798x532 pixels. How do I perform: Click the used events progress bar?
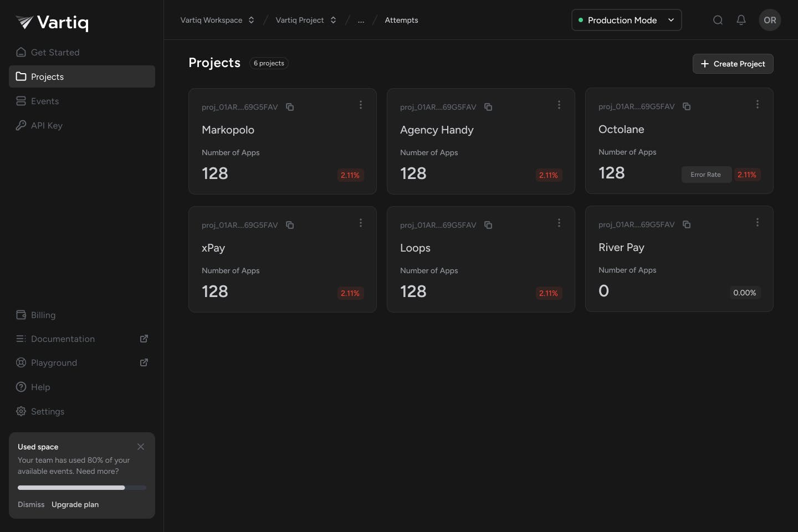[82, 488]
